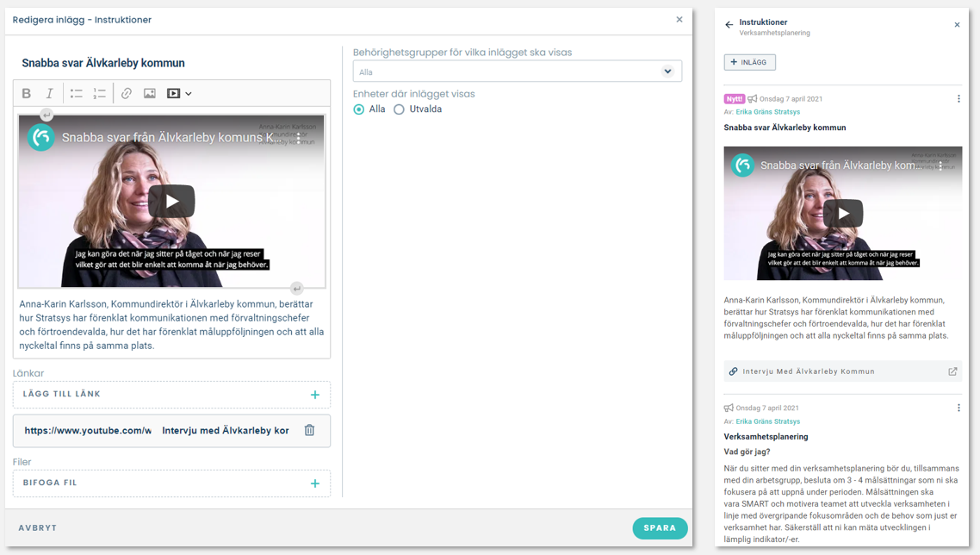This screenshot has width=980, height=555.
Task: Open the Behörighetsgrupper dropdown
Action: point(518,72)
